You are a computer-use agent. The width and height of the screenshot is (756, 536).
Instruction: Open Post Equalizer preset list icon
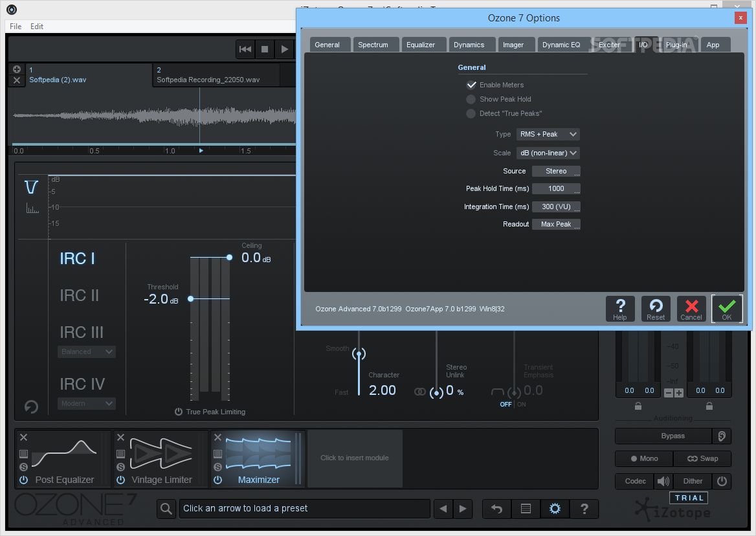pos(23,454)
